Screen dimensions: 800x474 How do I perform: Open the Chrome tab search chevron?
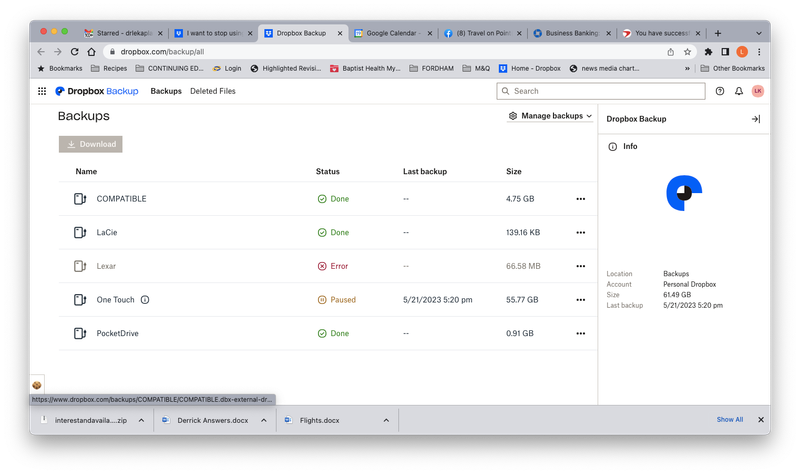pyautogui.click(x=758, y=33)
